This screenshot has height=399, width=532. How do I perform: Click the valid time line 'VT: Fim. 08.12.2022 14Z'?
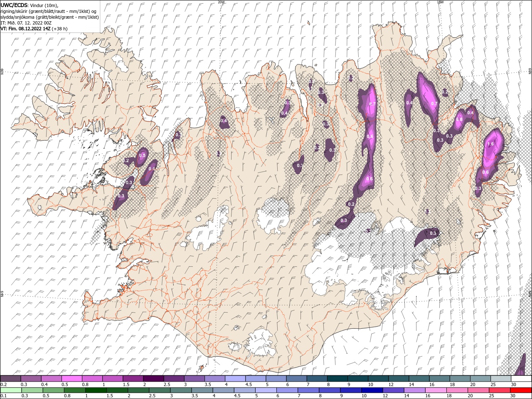point(26,29)
